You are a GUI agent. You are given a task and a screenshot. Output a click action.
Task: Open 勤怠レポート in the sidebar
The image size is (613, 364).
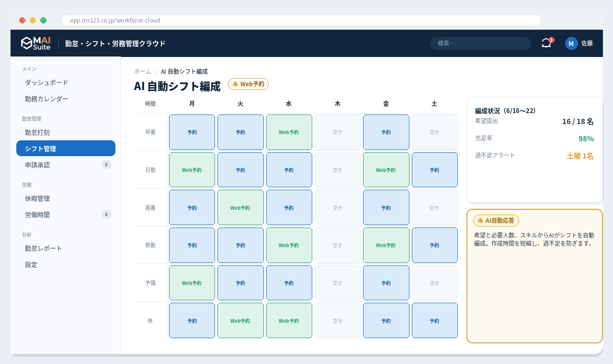[66, 248]
